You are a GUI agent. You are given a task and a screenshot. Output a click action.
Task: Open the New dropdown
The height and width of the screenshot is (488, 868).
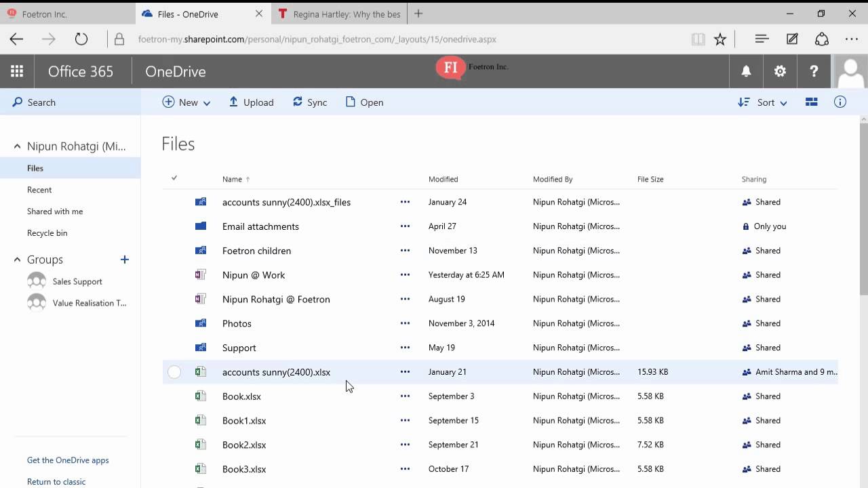pos(186,102)
